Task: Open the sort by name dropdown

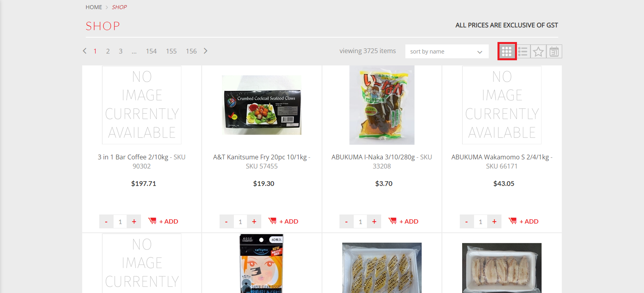Action: 447,52
